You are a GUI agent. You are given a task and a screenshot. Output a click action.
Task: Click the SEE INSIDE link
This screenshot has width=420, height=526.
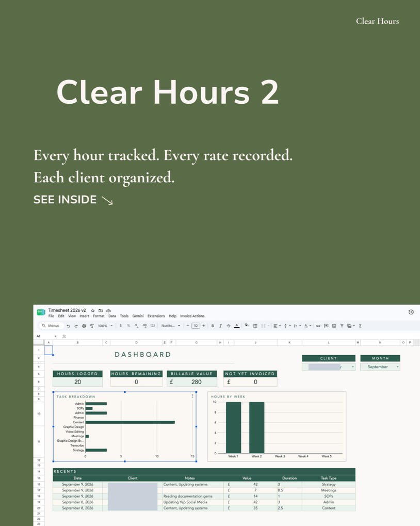73,200
